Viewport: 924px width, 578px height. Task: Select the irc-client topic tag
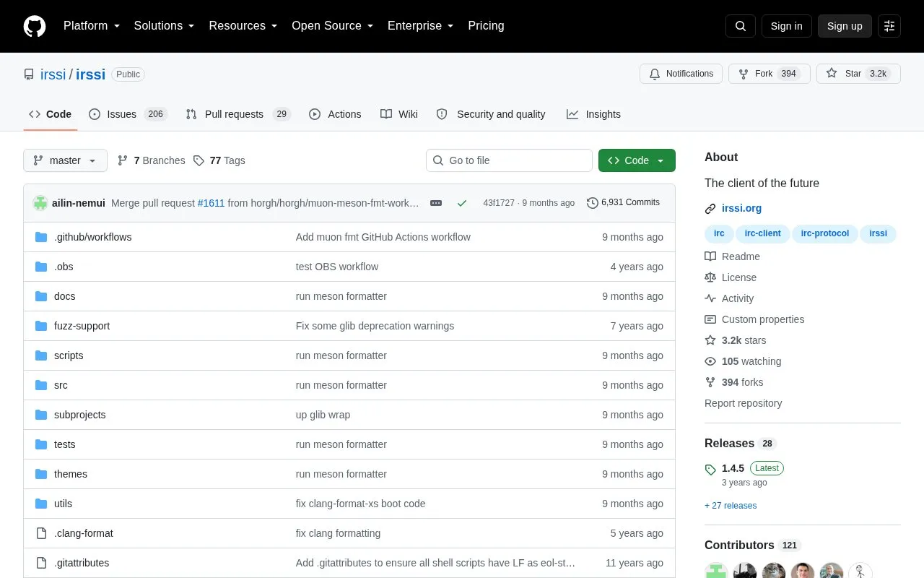pyautogui.click(x=763, y=233)
